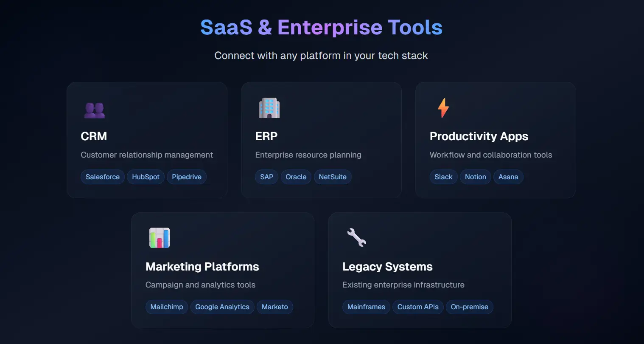Select the Pipedrive tag
Screen dimensions: 644x344
tap(187, 177)
